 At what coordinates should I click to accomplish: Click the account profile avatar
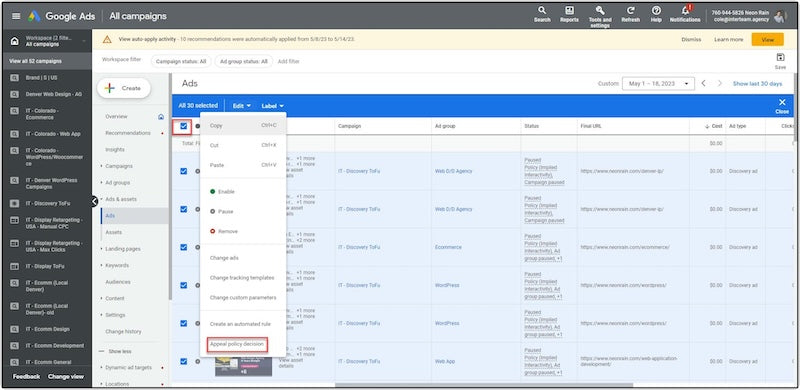(x=780, y=16)
